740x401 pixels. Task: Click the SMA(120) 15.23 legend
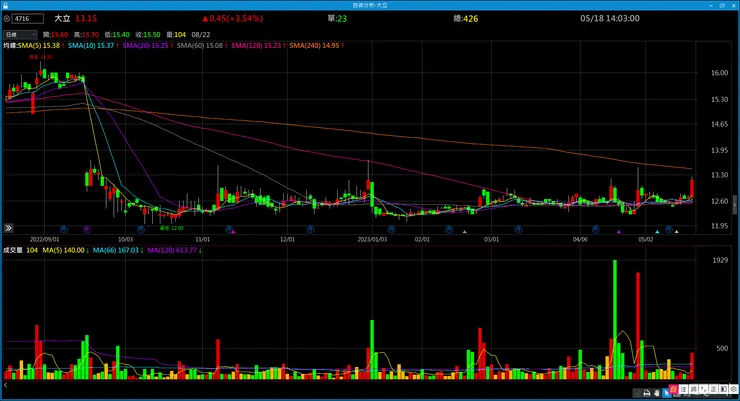[x=258, y=46]
